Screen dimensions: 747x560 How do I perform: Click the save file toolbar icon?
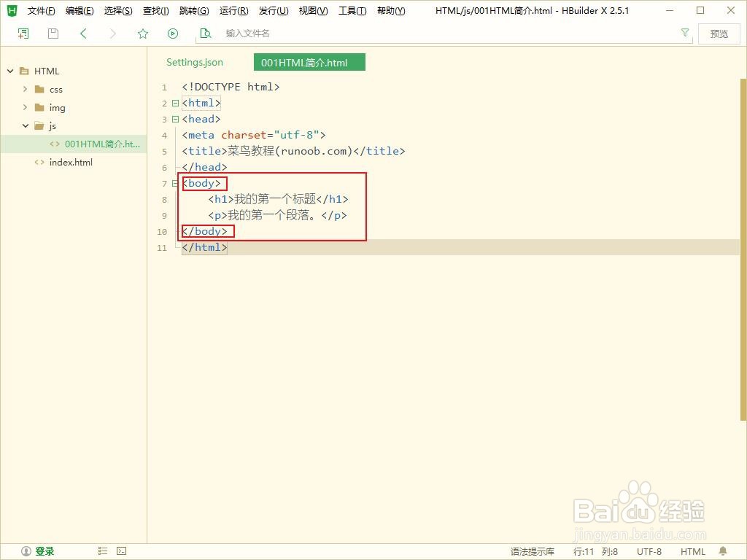coord(53,34)
